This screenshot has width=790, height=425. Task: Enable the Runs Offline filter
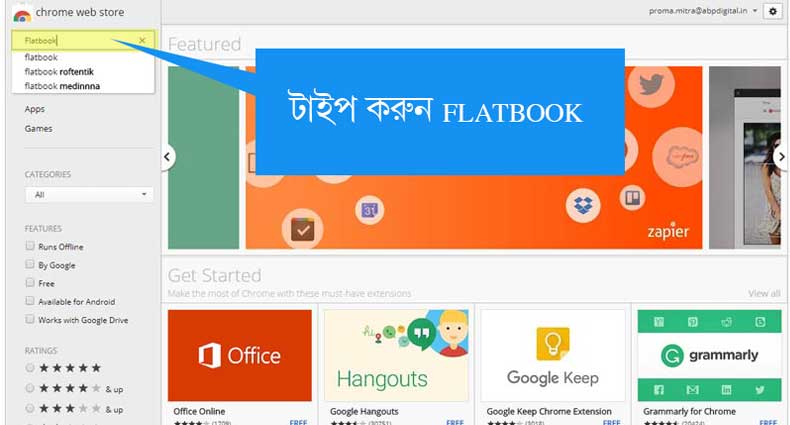30,246
